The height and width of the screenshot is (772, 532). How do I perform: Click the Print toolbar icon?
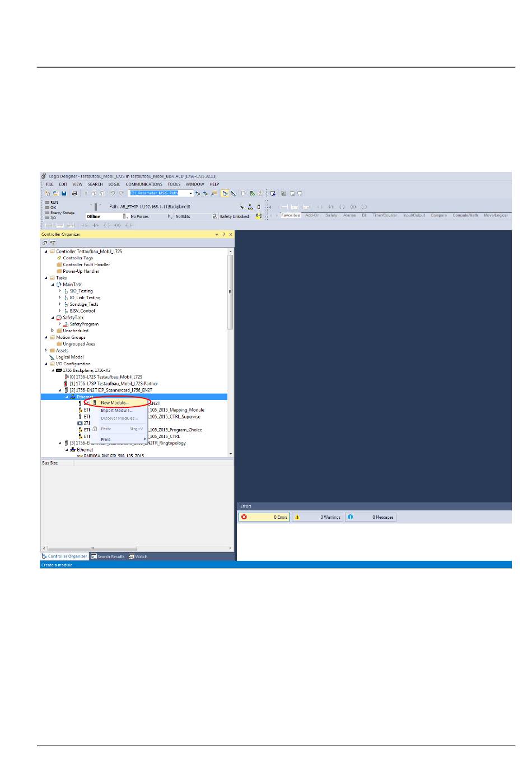[74, 193]
